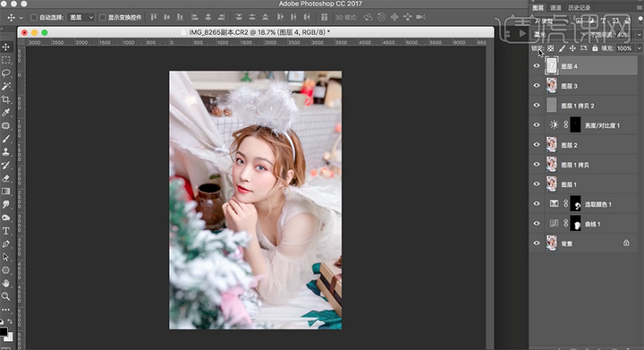
Task: Enable the 自动选择 checkbox
Action: coord(34,17)
